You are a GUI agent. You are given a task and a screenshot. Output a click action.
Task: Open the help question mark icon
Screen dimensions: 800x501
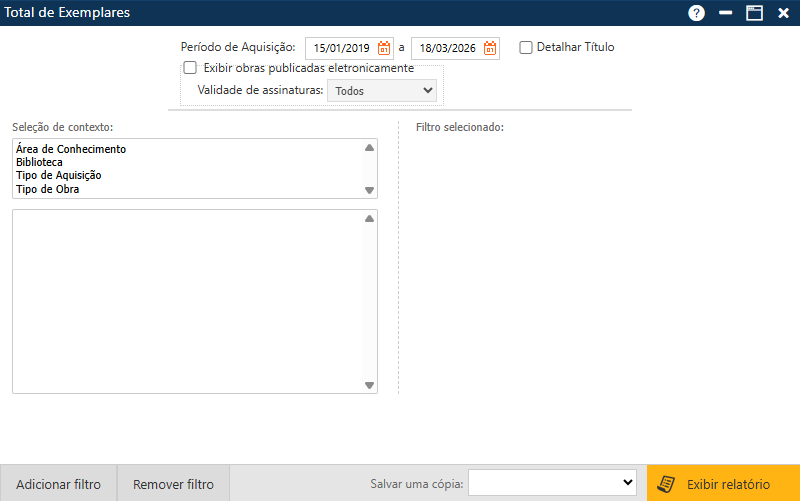[697, 13]
